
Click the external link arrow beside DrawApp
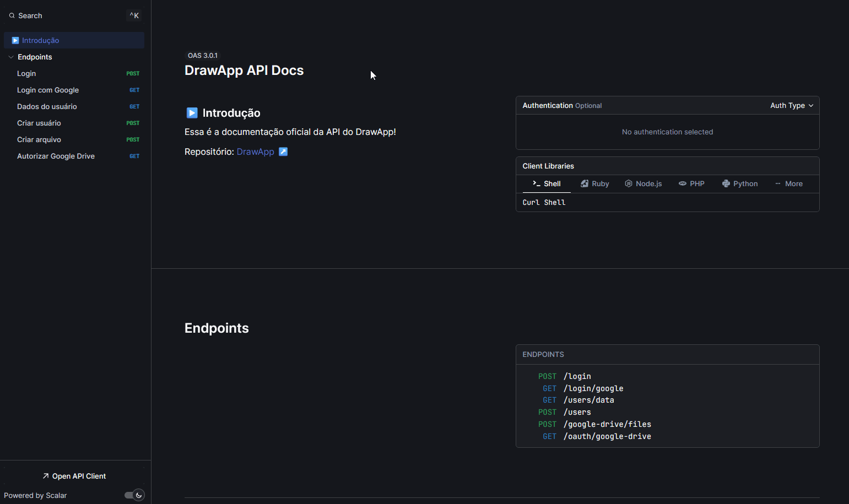pyautogui.click(x=283, y=151)
